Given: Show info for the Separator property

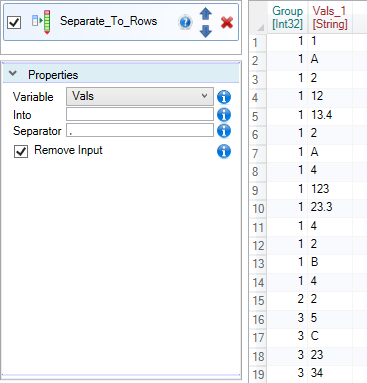Looking at the screenshot, I should pyautogui.click(x=224, y=131).
